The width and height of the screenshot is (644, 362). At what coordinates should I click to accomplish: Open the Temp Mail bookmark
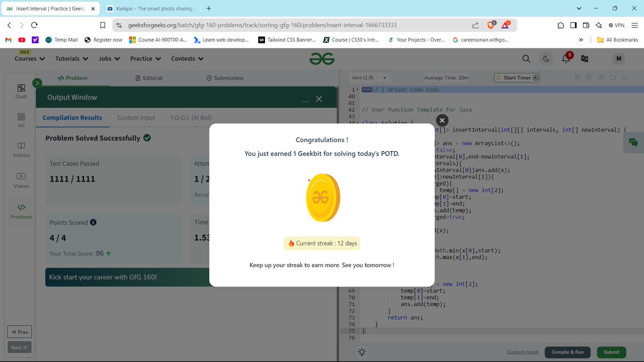tap(62, 40)
